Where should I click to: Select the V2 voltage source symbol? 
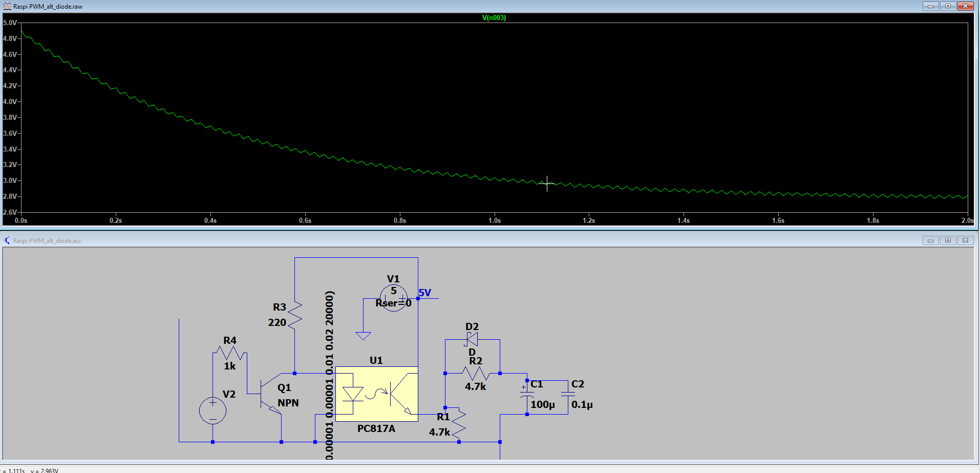(212, 410)
